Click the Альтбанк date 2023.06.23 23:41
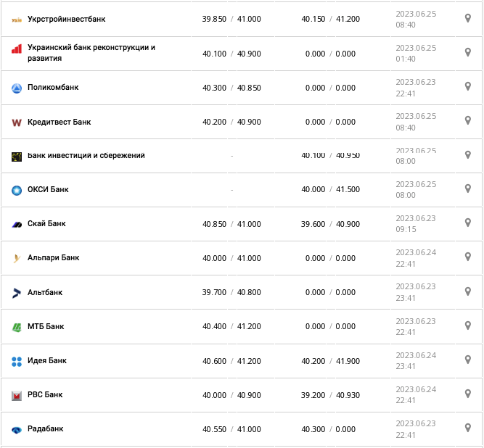The width and height of the screenshot is (484, 448). point(416,292)
